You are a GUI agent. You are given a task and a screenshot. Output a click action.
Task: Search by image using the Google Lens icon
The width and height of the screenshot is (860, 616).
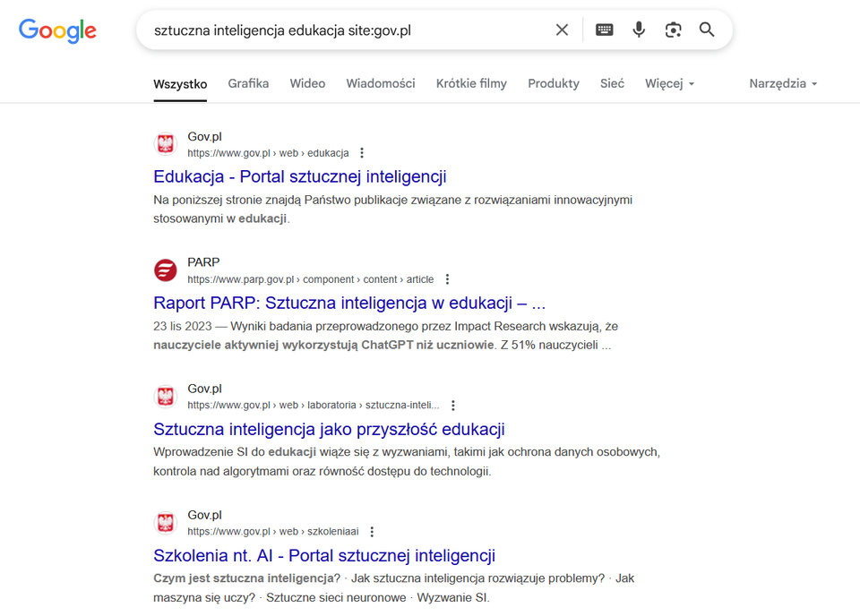(673, 30)
